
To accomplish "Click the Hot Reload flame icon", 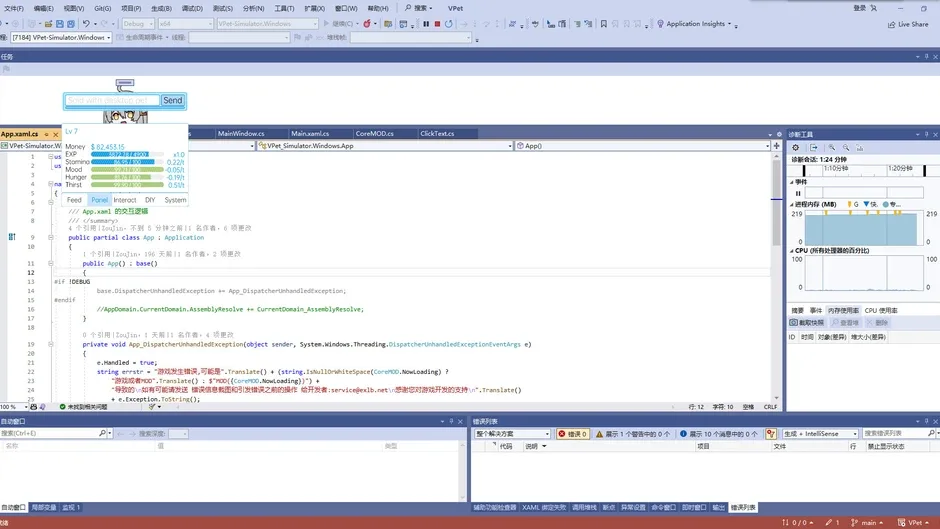I will (x=367, y=24).
